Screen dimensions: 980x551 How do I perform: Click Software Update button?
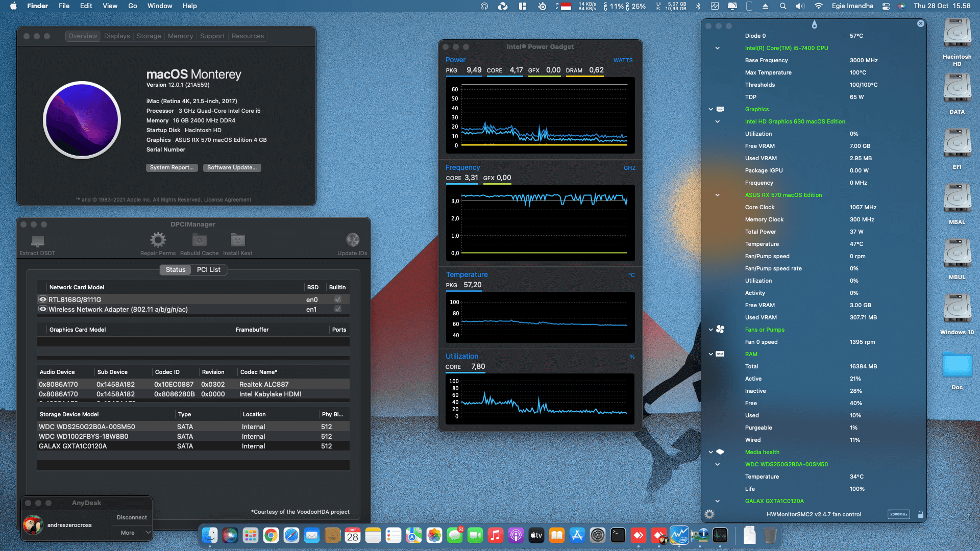click(x=232, y=167)
